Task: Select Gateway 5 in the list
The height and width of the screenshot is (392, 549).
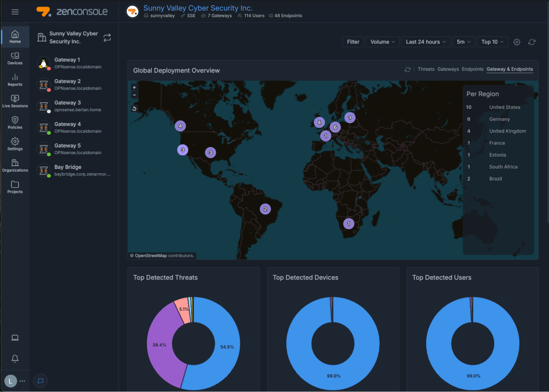Action: click(x=74, y=149)
